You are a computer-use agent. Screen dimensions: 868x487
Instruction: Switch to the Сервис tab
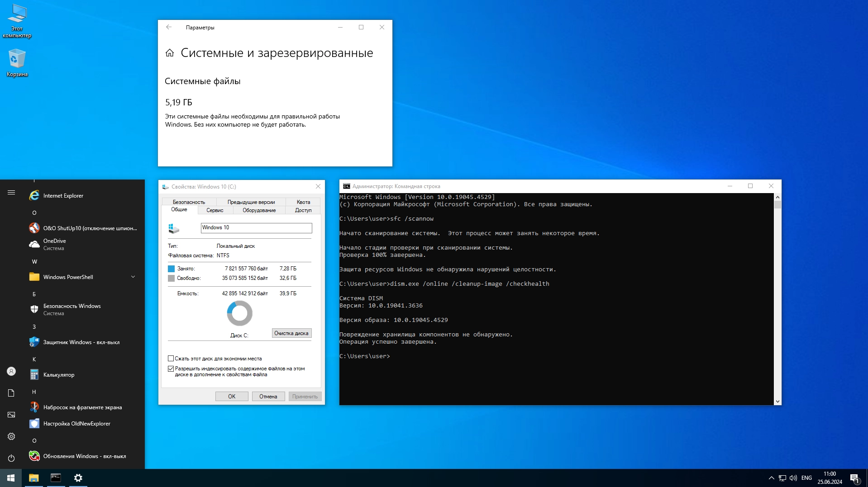[x=215, y=210]
